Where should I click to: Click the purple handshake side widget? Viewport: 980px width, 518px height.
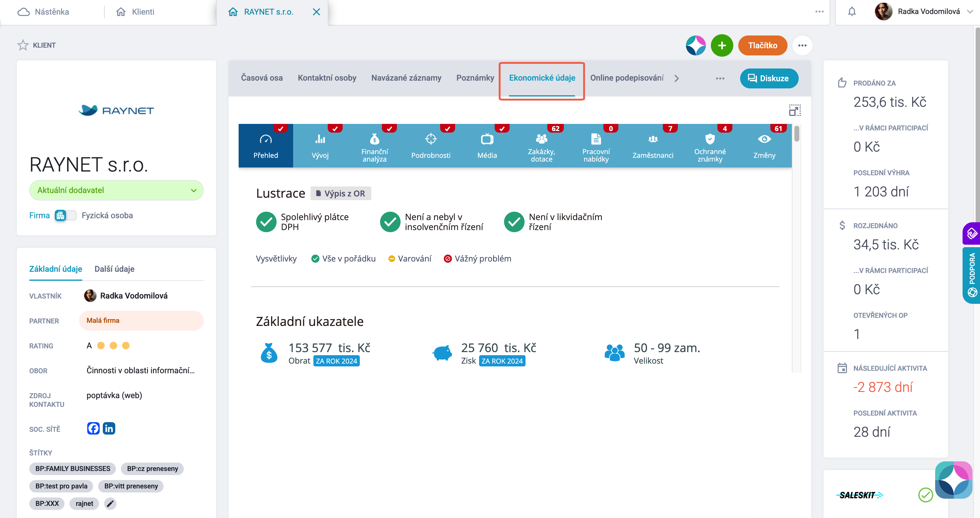coord(972,233)
